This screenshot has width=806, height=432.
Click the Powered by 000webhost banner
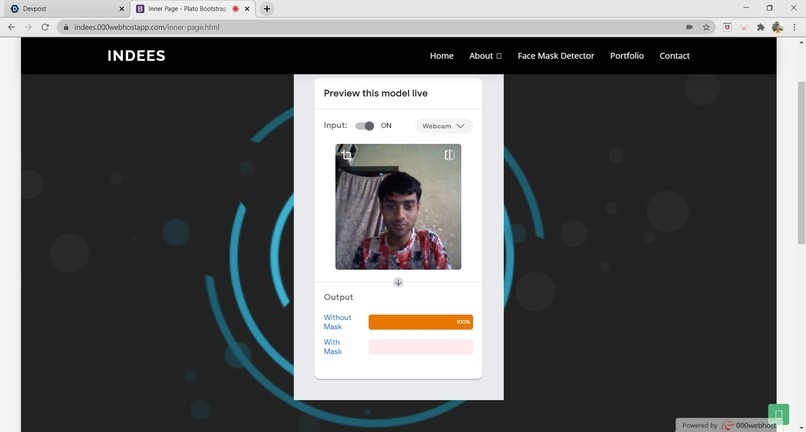coord(729,425)
